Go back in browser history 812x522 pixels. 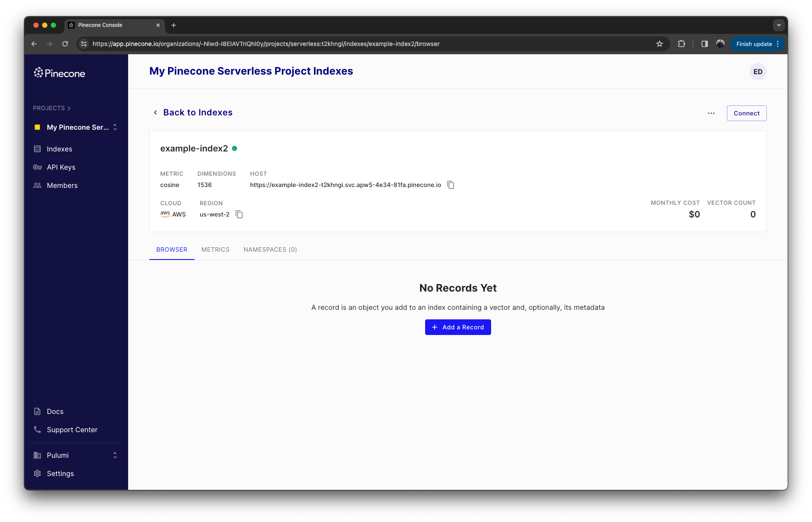[34, 44]
